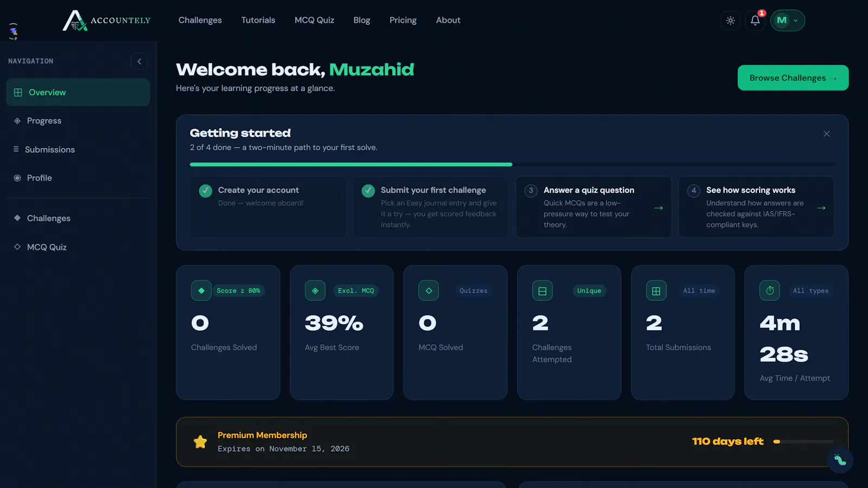Click step number 3 circle
868x488 pixels.
pyautogui.click(x=531, y=191)
